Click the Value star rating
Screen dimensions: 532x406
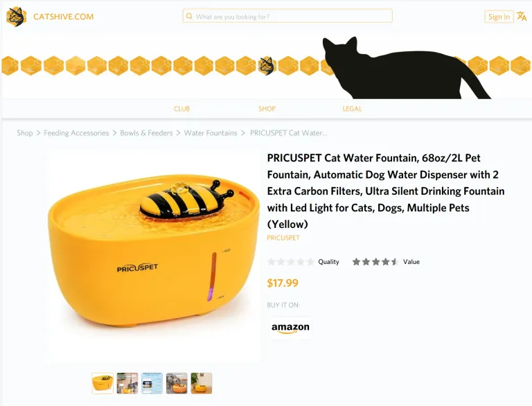click(x=375, y=262)
